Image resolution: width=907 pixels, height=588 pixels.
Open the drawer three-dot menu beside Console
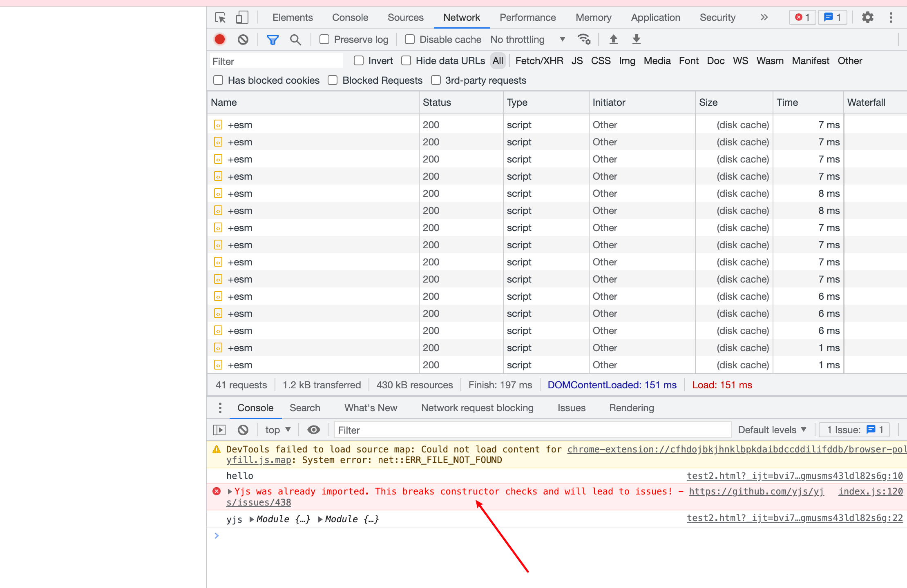(220, 408)
